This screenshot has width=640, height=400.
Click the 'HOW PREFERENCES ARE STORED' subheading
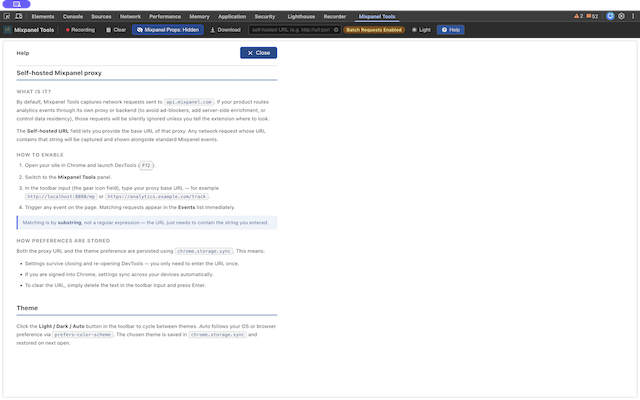[63, 241]
